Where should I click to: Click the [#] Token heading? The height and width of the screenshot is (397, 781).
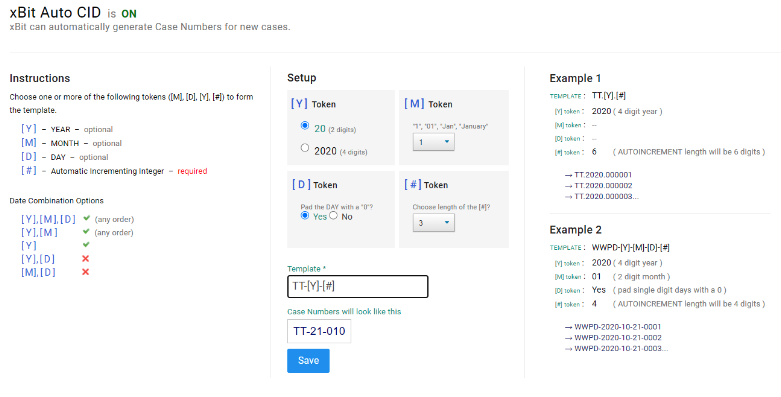point(426,184)
